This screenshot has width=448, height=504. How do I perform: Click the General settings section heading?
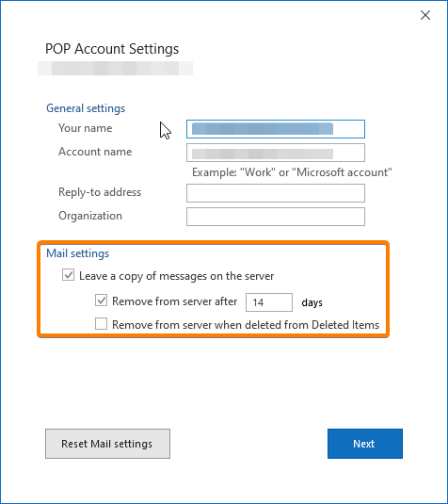click(x=86, y=108)
